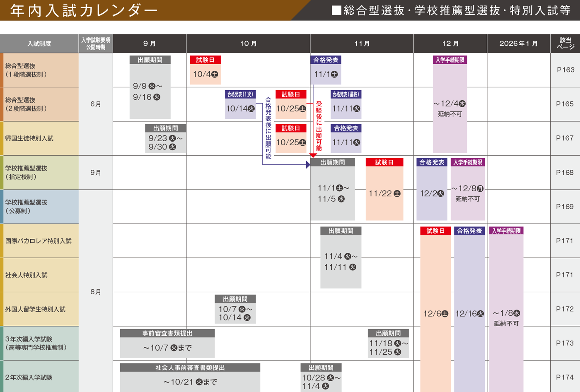This screenshot has width=580, height=392.
Task: Click the application period 9/23~9/30
Action: click(x=165, y=143)
